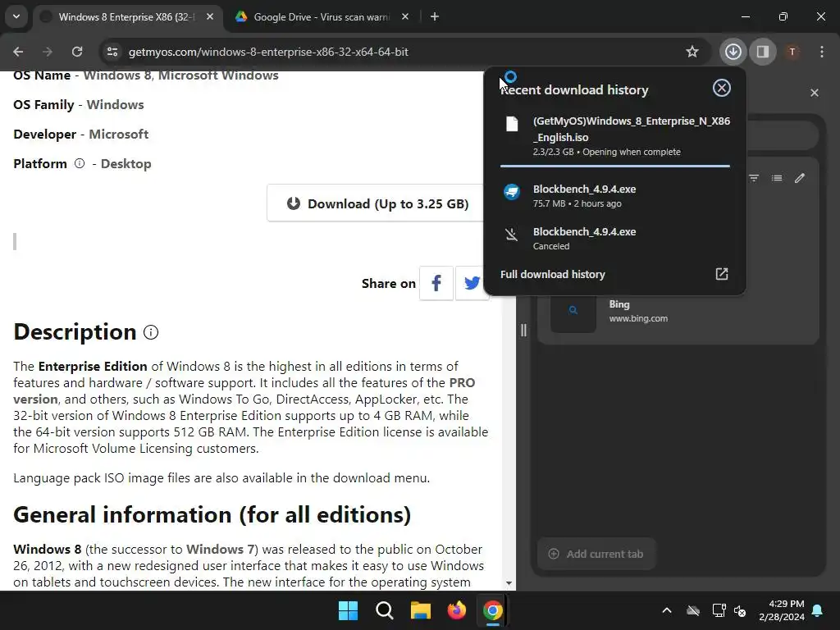
Task: Close the Windows 8 Enterprise tab
Action: [x=210, y=16]
